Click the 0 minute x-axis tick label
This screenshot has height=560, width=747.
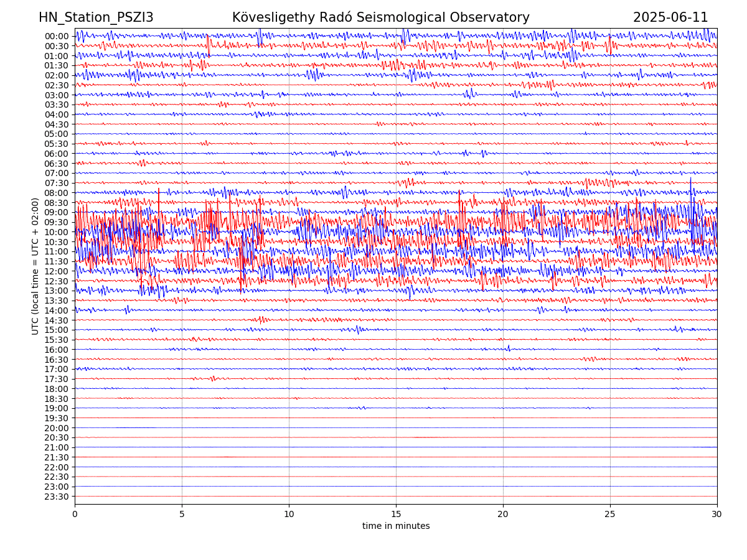coord(75,515)
